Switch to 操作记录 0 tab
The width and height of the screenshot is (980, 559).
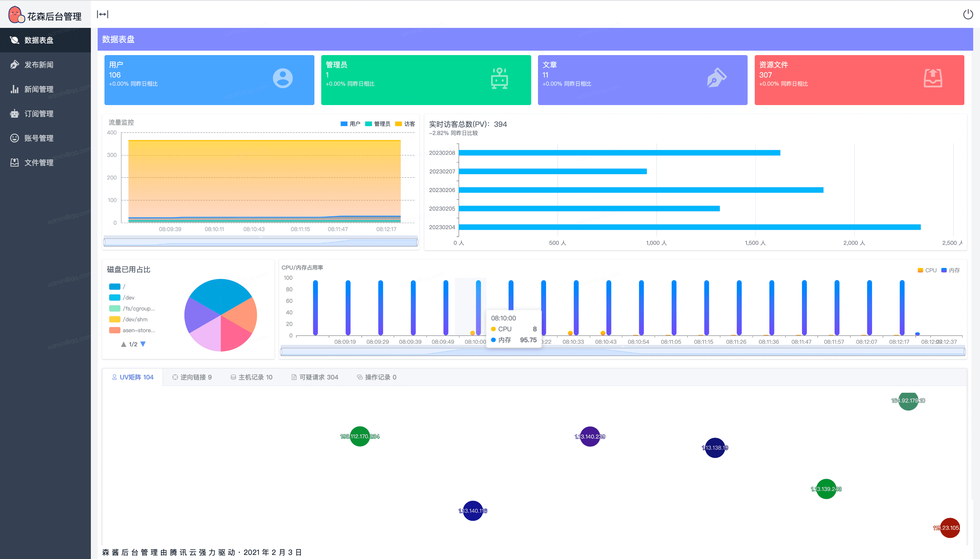click(x=377, y=377)
